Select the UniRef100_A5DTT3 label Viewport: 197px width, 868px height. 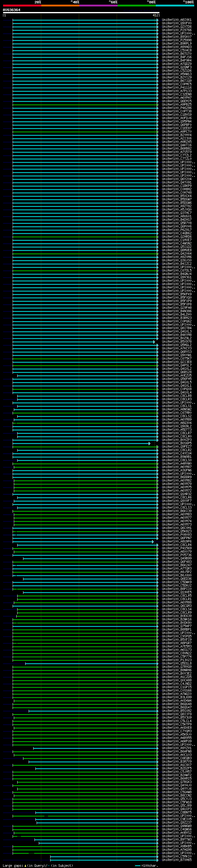pos(176,430)
